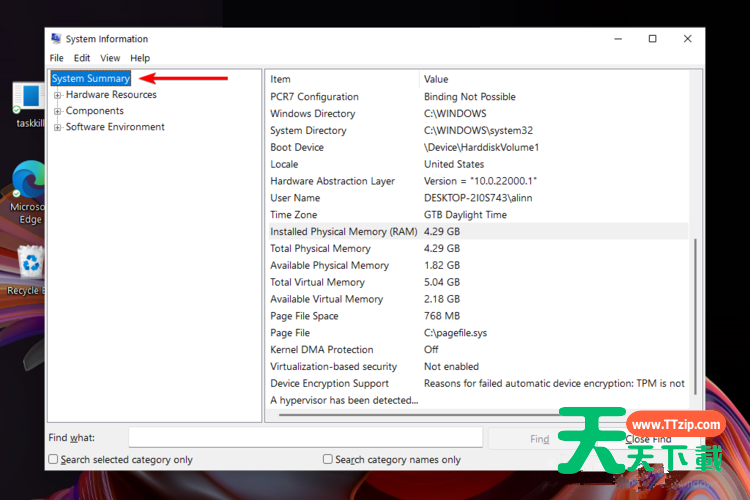Screen dimensions: 750x500
Task: Select the Available Virtual Memory row
Action: point(478,299)
